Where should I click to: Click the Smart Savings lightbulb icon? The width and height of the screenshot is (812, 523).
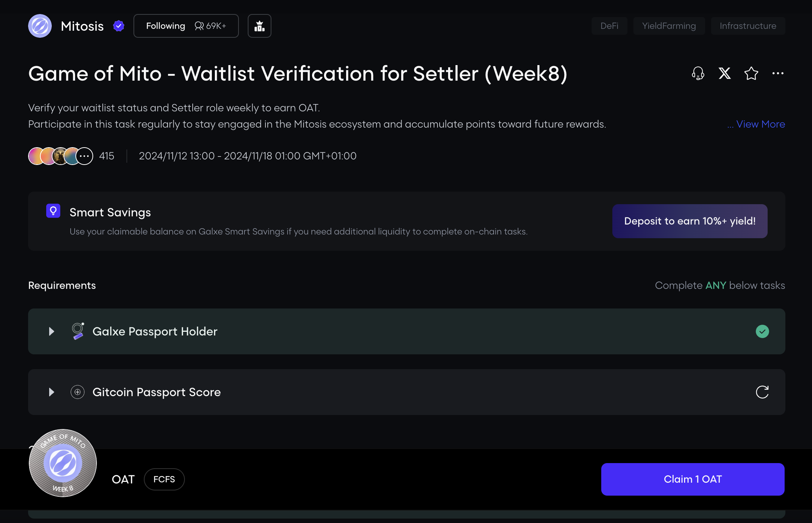click(53, 211)
